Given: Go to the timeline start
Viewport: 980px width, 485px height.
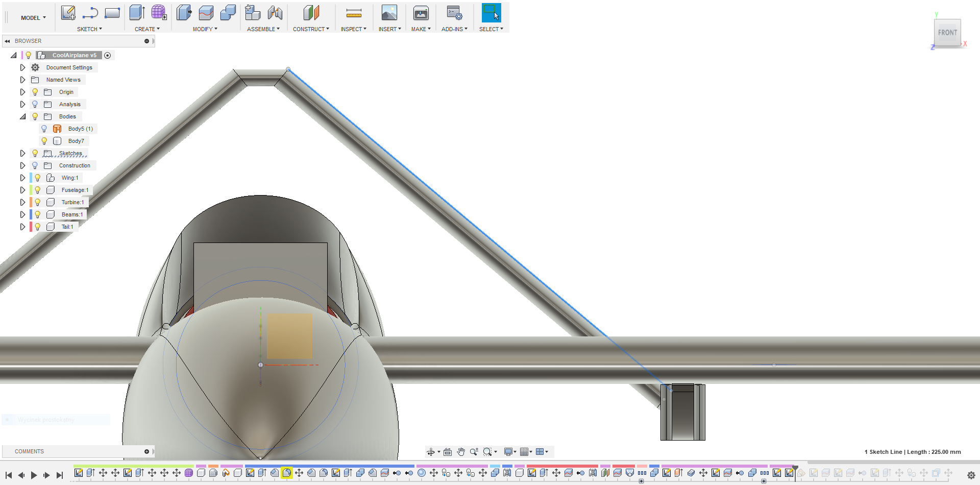Looking at the screenshot, I should click(9, 475).
